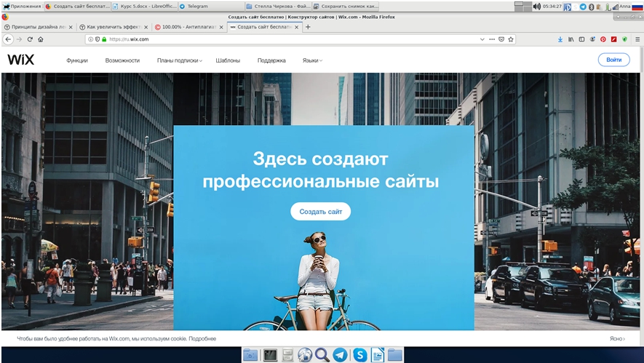
Task: Open address bar history dropdown chevron
Action: 482,39
